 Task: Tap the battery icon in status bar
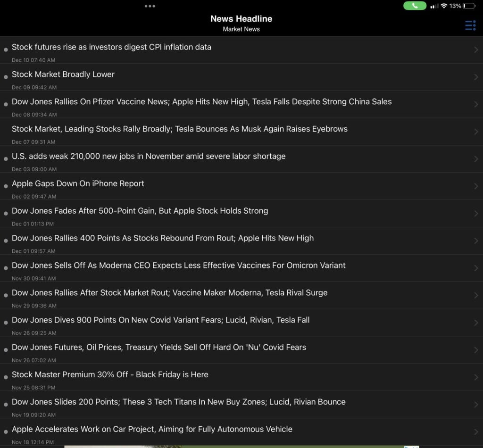pyautogui.click(x=469, y=6)
